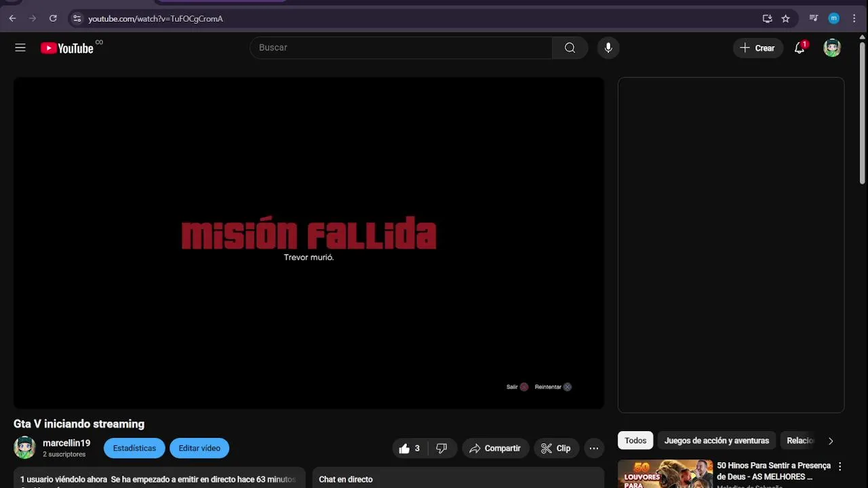The height and width of the screenshot is (488, 868).
Task: Click the 2 suscriptores text
Action: point(64,454)
